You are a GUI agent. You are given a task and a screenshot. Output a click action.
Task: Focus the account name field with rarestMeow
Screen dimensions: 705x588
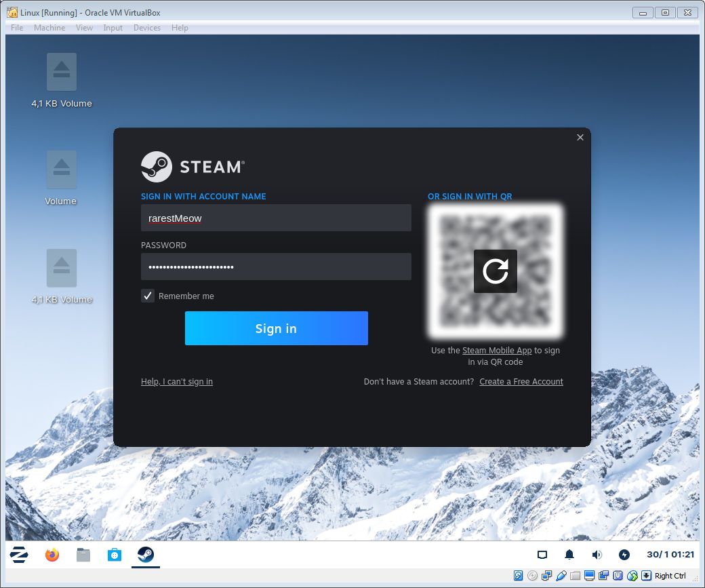[x=276, y=218]
